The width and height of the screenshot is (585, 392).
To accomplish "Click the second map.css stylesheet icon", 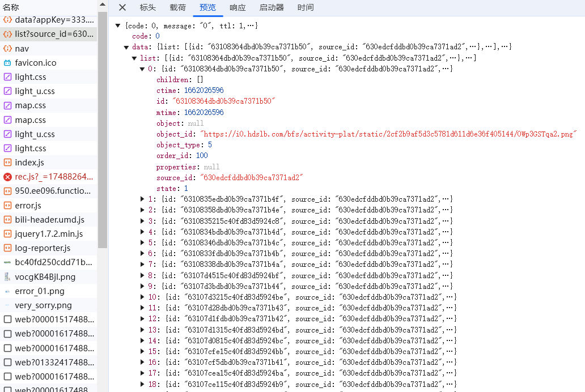I will (7, 120).
